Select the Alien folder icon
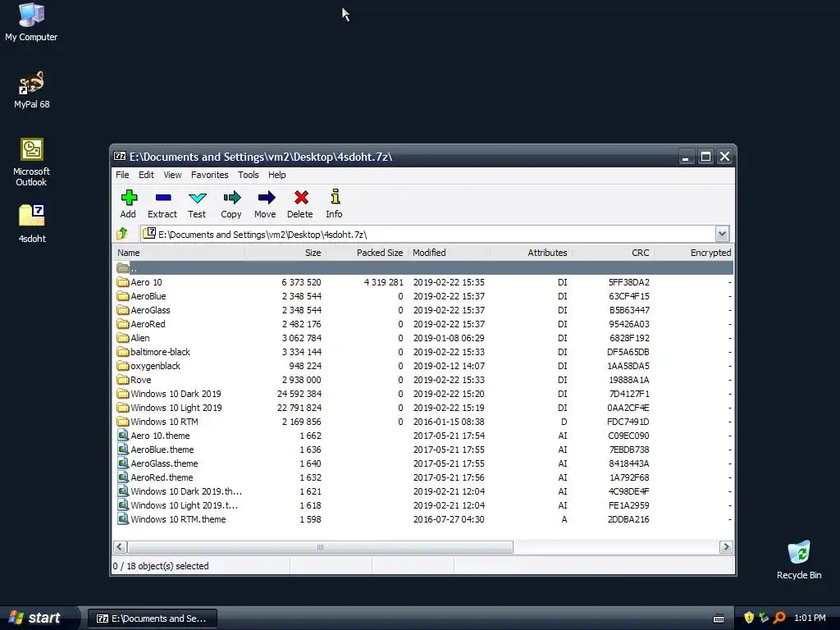 [x=123, y=337]
